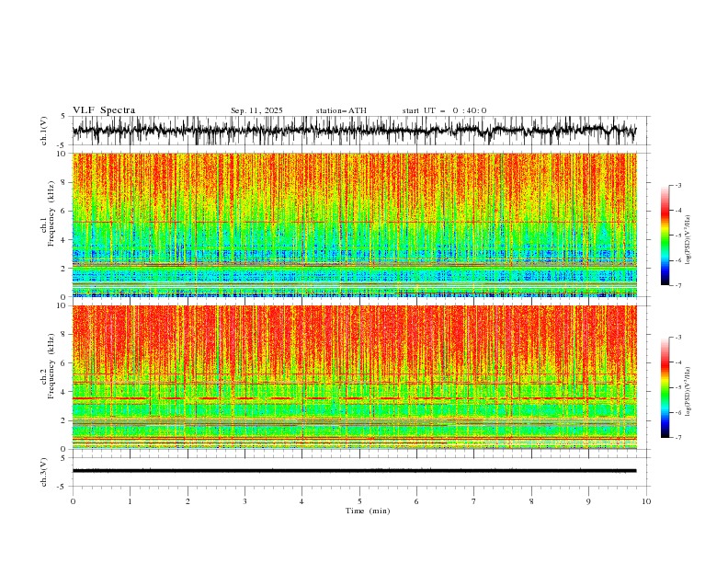
Task: Click time axis tick label "9"
Action: pyautogui.click(x=588, y=501)
